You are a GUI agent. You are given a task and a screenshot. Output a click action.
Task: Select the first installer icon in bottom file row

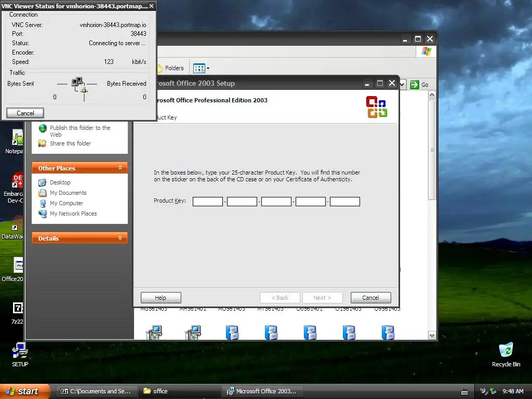click(154, 332)
